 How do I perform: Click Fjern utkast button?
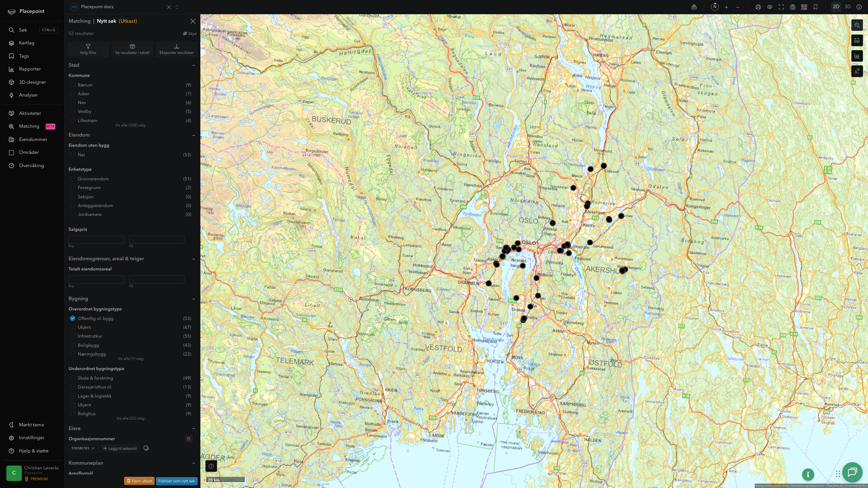[139, 481]
